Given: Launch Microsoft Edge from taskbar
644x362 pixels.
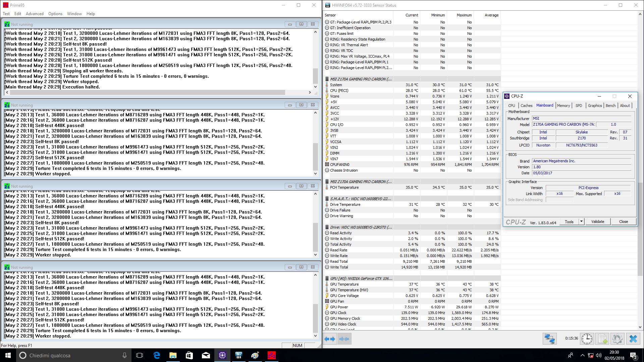Looking at the screenshot, I should 157,355.
